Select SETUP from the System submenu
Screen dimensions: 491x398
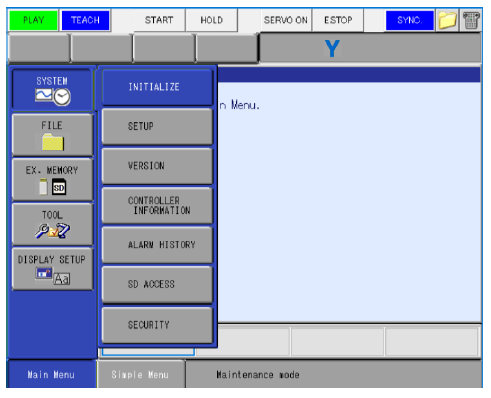pyautogui.click(x=157, y=126)
